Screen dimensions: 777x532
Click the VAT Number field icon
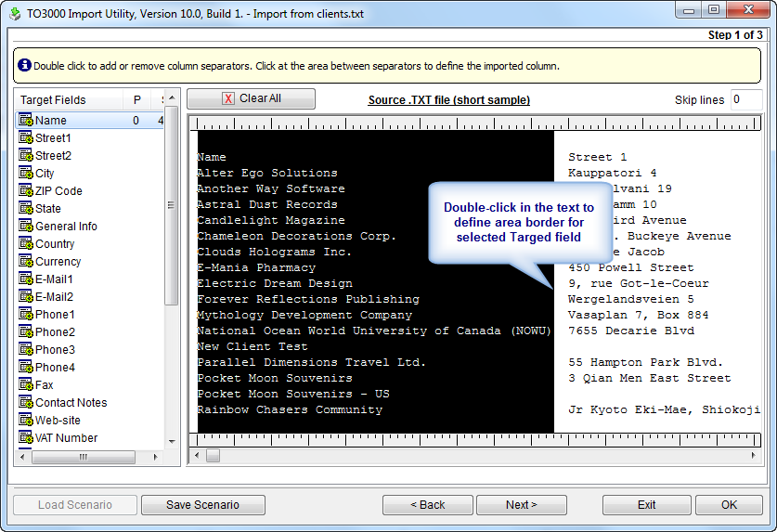click(26, 437)
